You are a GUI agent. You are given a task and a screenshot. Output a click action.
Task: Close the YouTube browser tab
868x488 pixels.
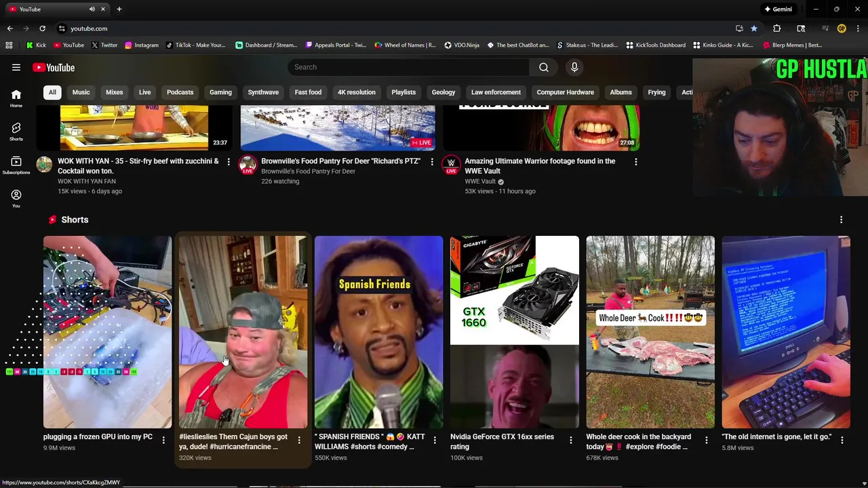103,9
